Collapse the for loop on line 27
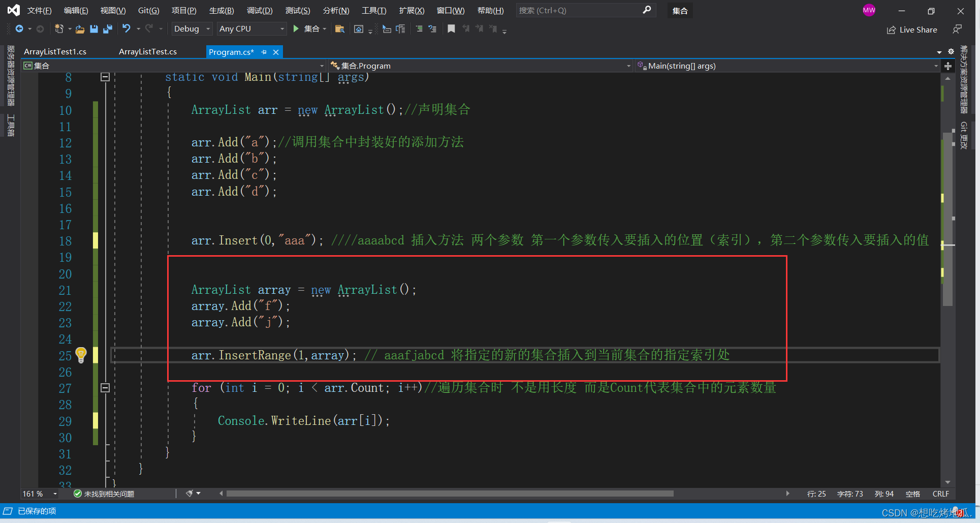 point(105,388)
